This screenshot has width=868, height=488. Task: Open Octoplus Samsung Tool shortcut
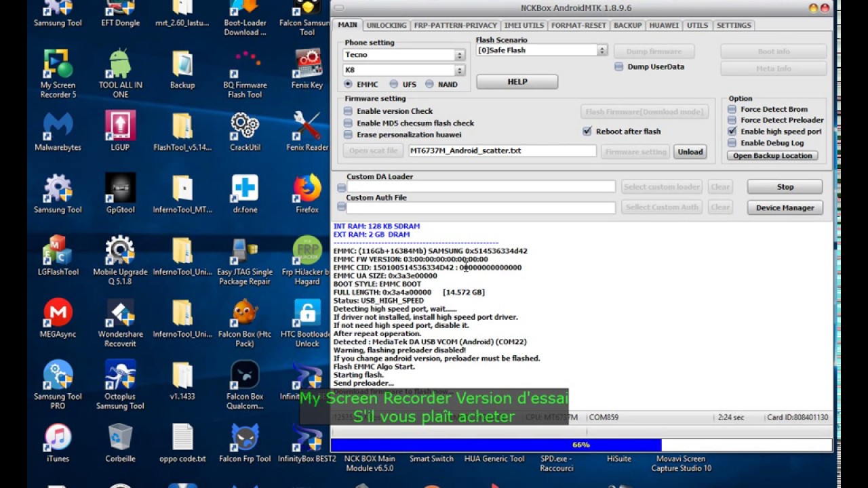point(120,385)
